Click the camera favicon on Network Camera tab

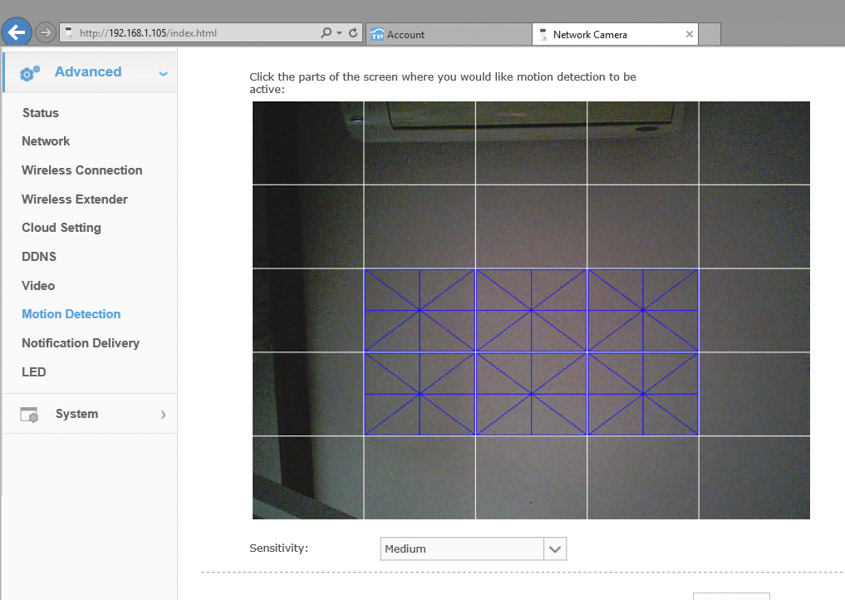click(543, 35)
